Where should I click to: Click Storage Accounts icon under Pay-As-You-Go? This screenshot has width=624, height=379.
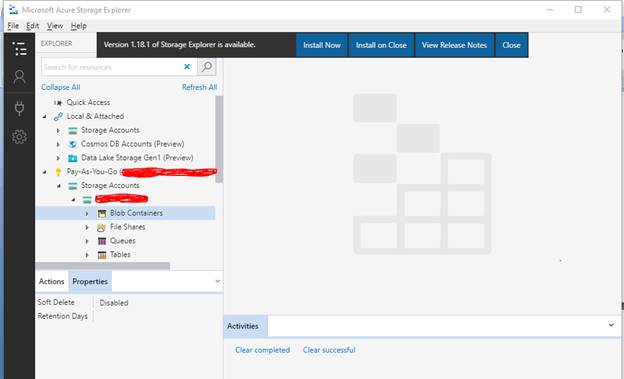click(72, 186)
